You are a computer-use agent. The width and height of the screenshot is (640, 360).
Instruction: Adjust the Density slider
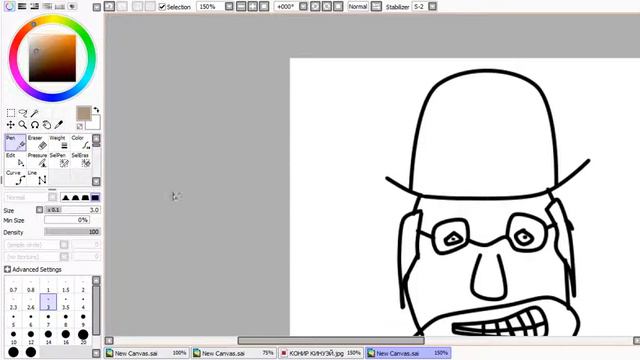coord(72,232)
